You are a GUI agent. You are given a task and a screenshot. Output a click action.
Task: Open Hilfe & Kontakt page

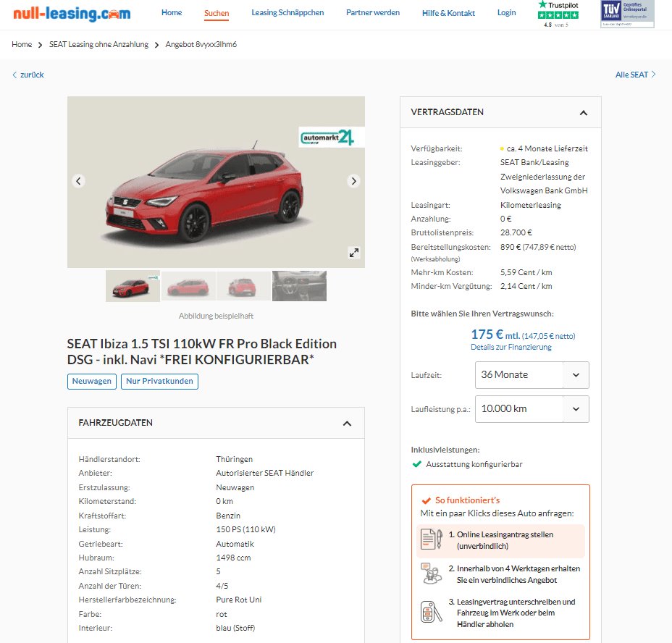(448, 13)
